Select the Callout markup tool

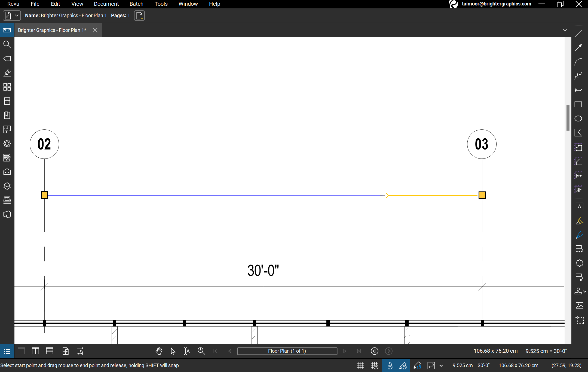580,278
